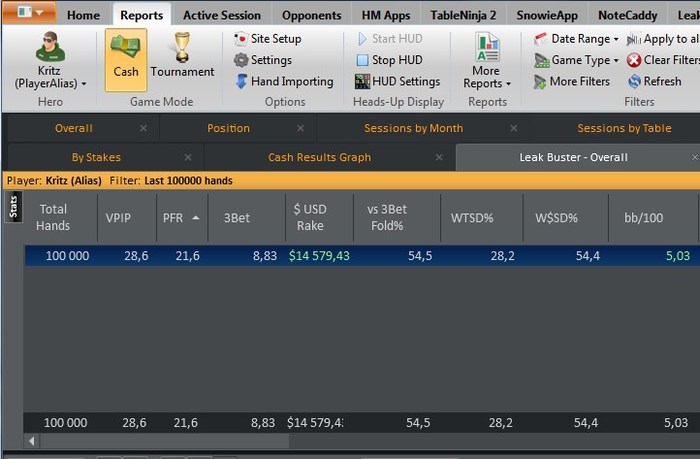The width and height of the screenshot is (700, 459).
Task: Open the HM Apps ribbon tab
Action: click(386, 15)
